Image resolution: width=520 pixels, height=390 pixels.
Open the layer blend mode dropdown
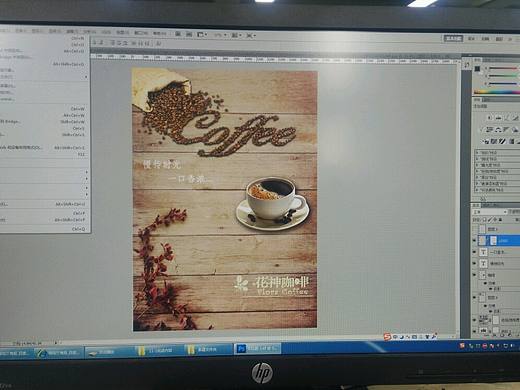[490, 212]
